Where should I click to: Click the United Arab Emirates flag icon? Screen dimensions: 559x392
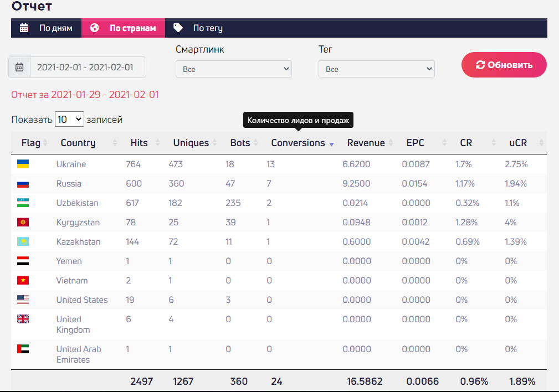[x=23, y=349]
